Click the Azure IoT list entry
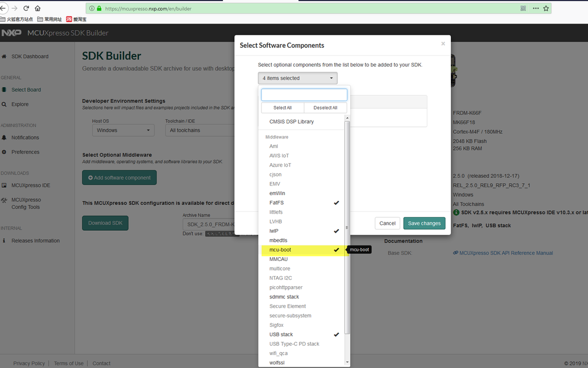 pos(303,165)
